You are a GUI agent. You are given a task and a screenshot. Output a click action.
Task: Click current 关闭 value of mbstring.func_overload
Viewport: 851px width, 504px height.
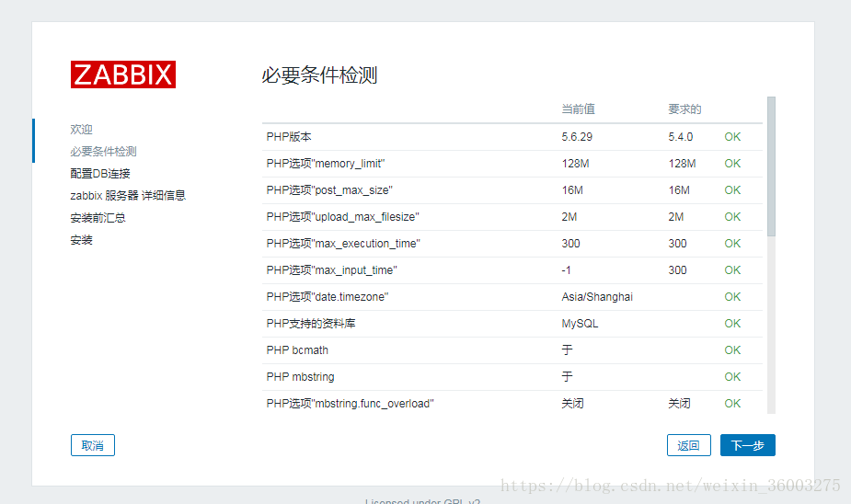572,403
